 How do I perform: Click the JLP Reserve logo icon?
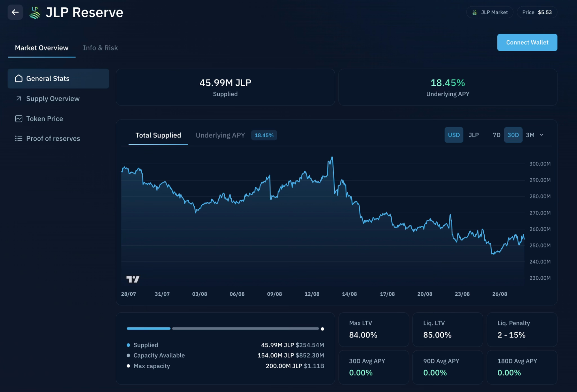35,13
